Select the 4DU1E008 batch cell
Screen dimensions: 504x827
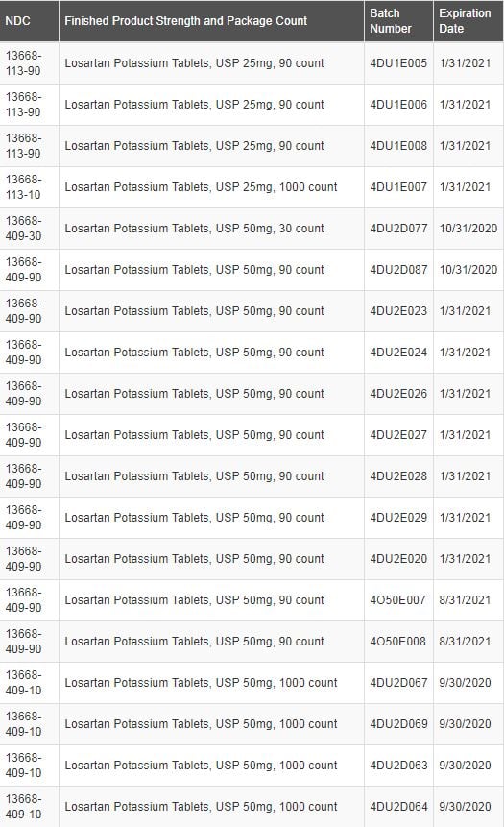(398, 146)
